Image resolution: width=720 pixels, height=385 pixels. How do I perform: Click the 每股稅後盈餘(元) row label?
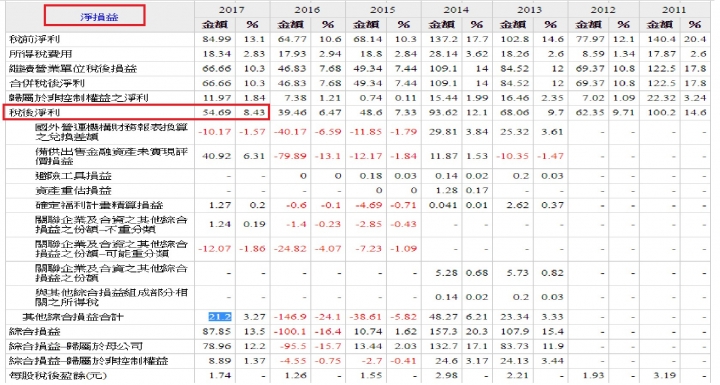coord(58,376)
